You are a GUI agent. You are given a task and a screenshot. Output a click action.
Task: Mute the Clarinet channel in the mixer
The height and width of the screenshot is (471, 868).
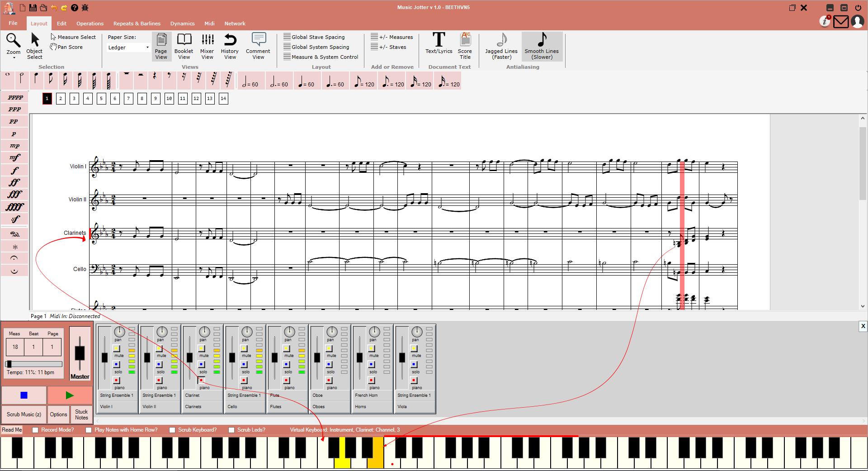pyautogui.click(x=202, y=348)
